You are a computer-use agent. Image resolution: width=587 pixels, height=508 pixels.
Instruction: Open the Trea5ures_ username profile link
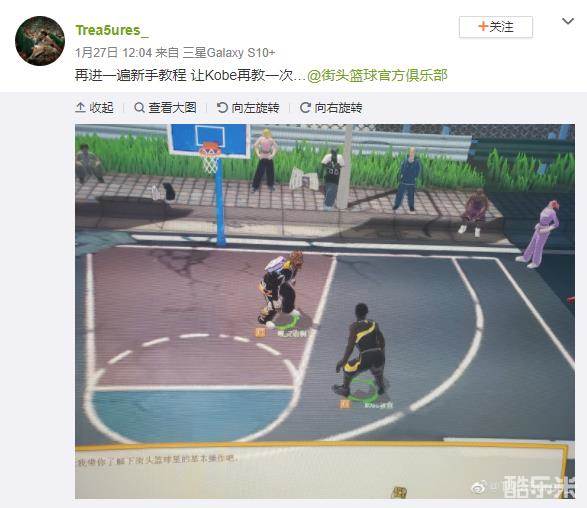pos(112,30)
